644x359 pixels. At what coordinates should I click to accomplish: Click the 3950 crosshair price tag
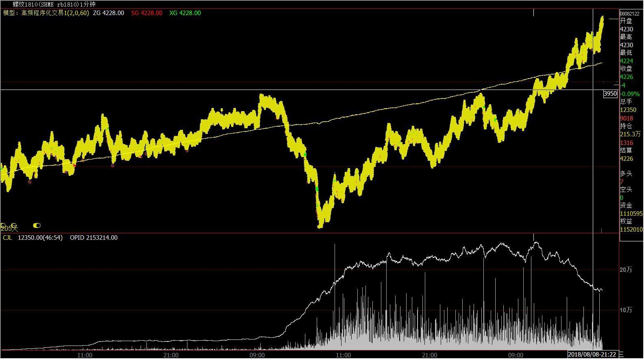[610, 94]
